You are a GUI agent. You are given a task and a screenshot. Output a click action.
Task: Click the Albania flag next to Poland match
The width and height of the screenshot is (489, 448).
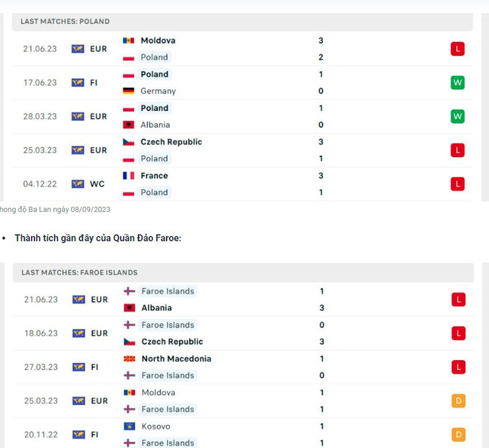point(128,125)
